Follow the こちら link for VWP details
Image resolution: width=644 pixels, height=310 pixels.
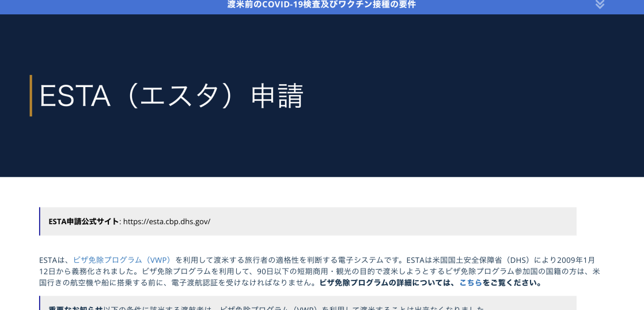(x=470, y=282)
